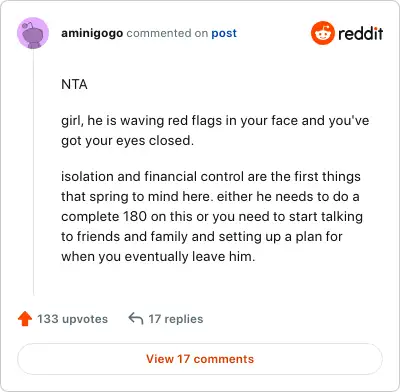400x392 pixels.
Task: Click the reply arrow icon
Action: 136,318
